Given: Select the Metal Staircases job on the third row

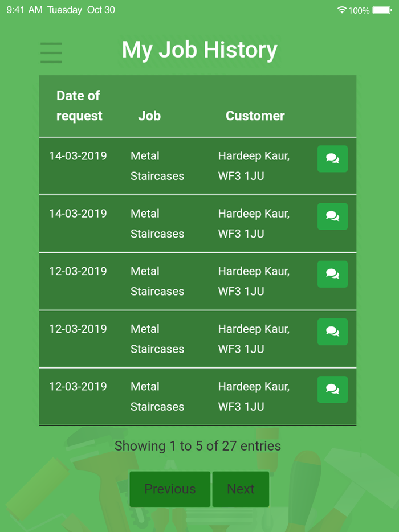Looking at the screenshot, I should (x=157, y=281).
